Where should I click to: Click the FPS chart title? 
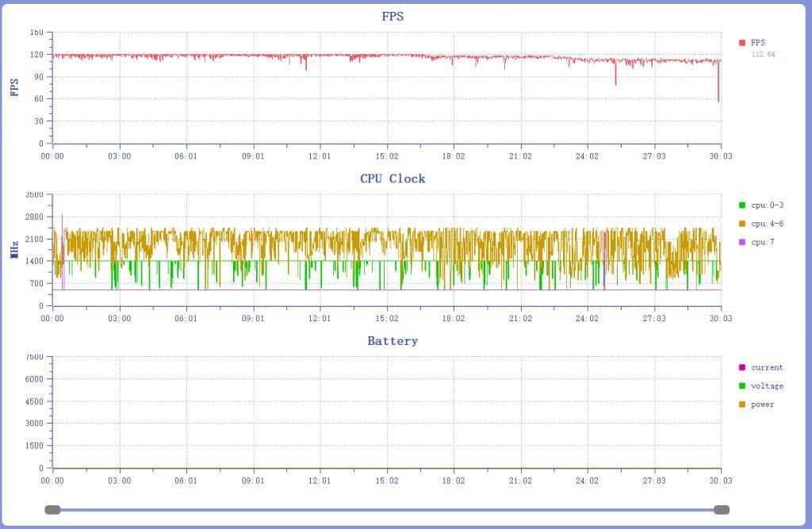click(x=393, y=17)
